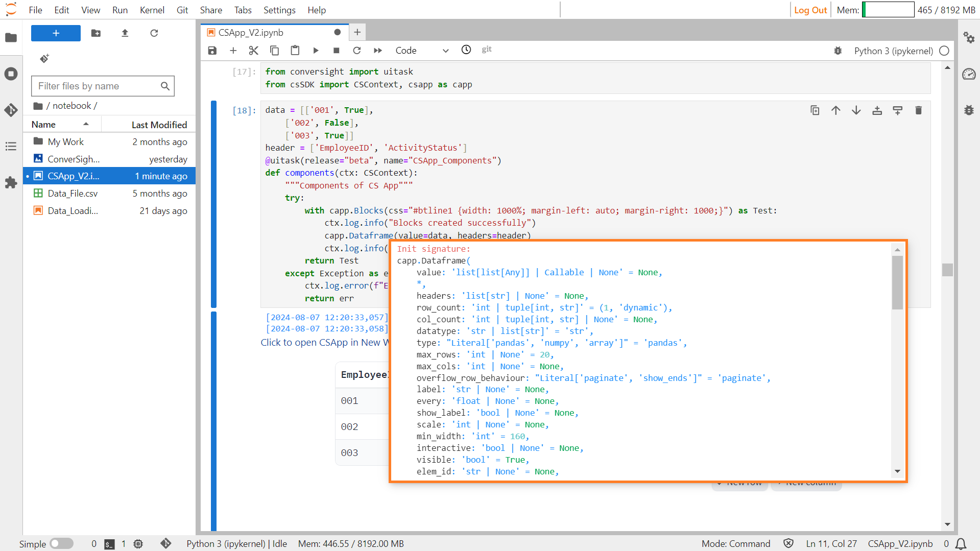Click the memory usage bar

[x=888, y=10]
